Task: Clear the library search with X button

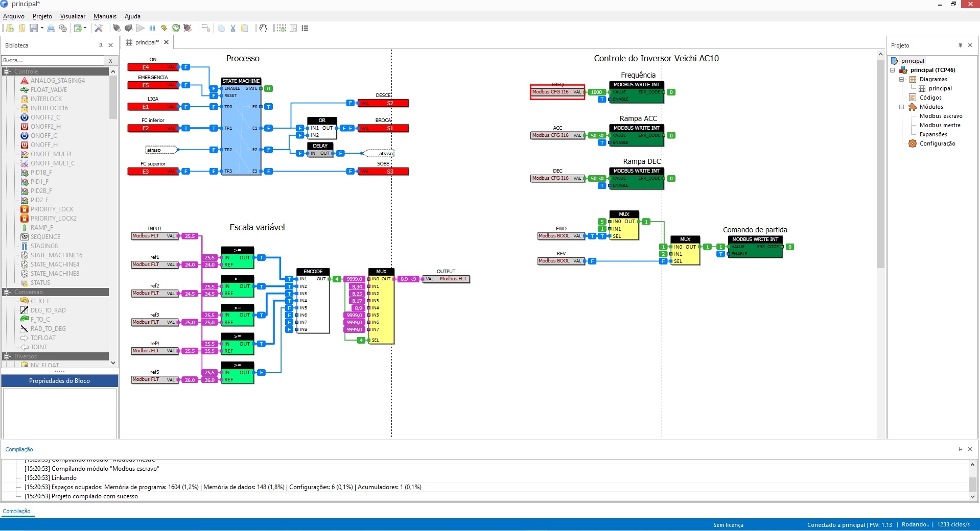Action: 110,60
